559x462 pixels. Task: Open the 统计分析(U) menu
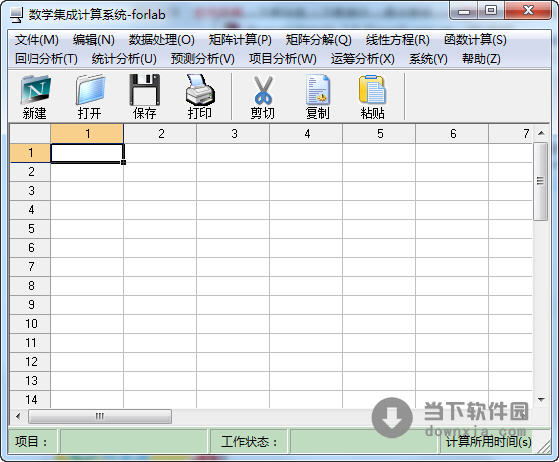[x=124, y=59]
